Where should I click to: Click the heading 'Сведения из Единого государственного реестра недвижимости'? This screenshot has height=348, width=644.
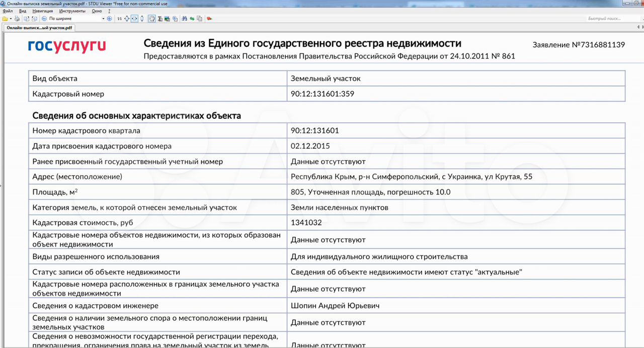point(302,43)
